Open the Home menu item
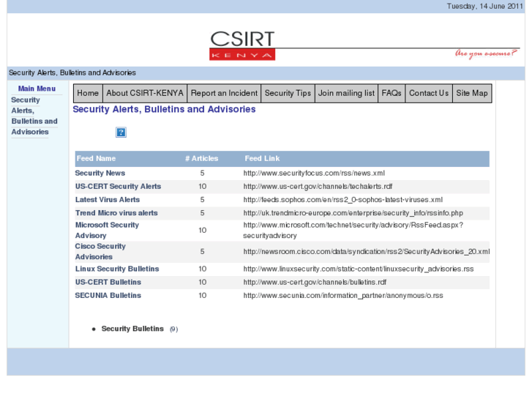Screen dimensions: 532x399 [88, 93]
